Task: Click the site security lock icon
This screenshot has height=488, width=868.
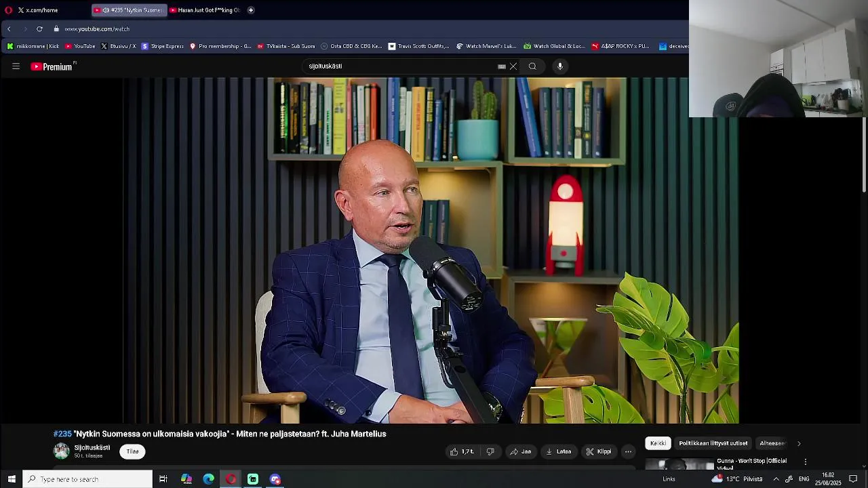Action: coord(57,29)
